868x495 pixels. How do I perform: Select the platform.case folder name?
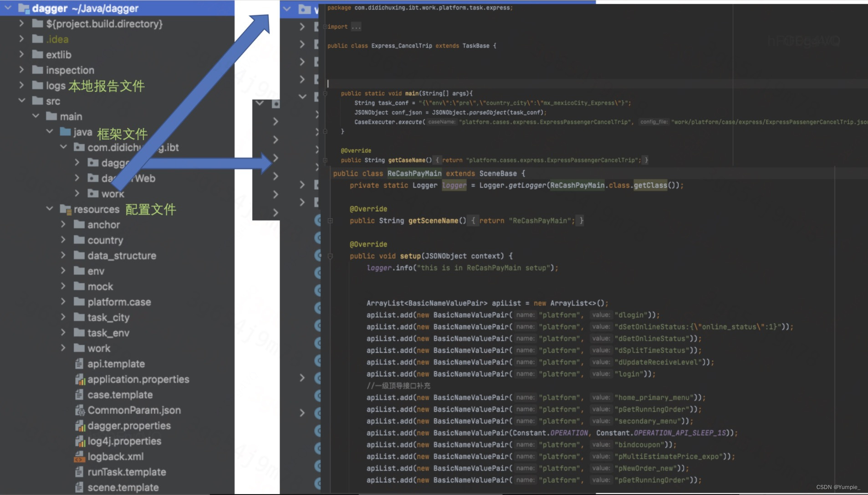[119, 302]
